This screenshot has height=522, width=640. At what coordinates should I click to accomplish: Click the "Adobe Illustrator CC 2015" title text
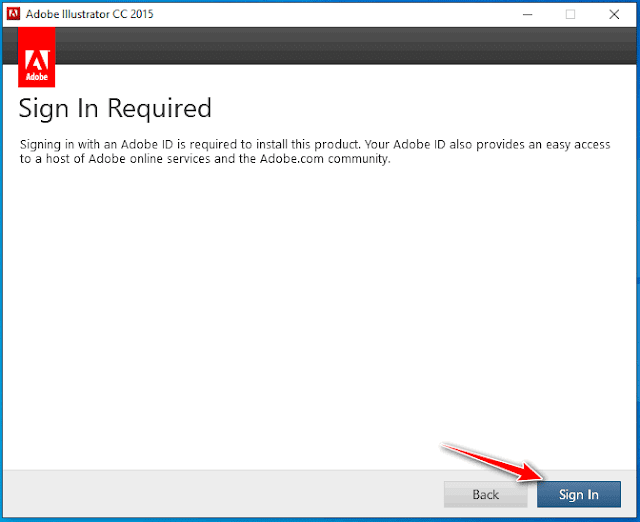90,14
